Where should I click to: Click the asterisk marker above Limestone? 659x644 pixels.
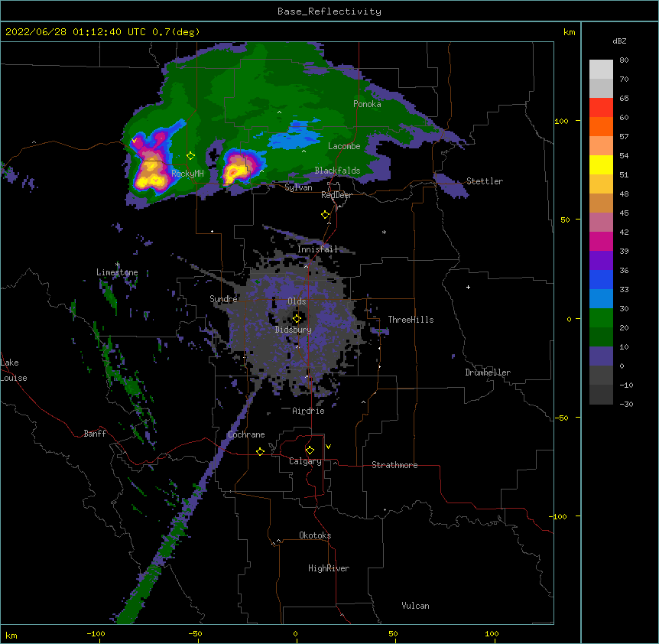click(x=117, y=265)
